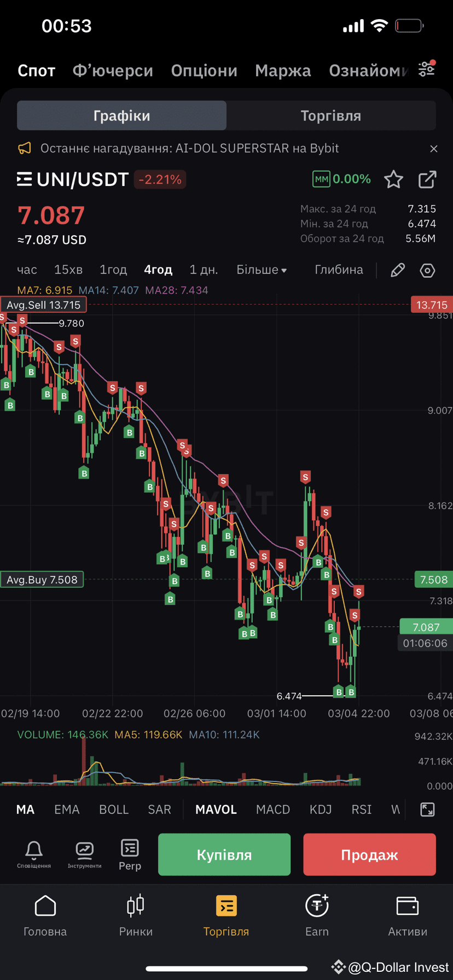Tap the 6.474 low marker on chart
453x980 pixels.
(x=289, y=696)
